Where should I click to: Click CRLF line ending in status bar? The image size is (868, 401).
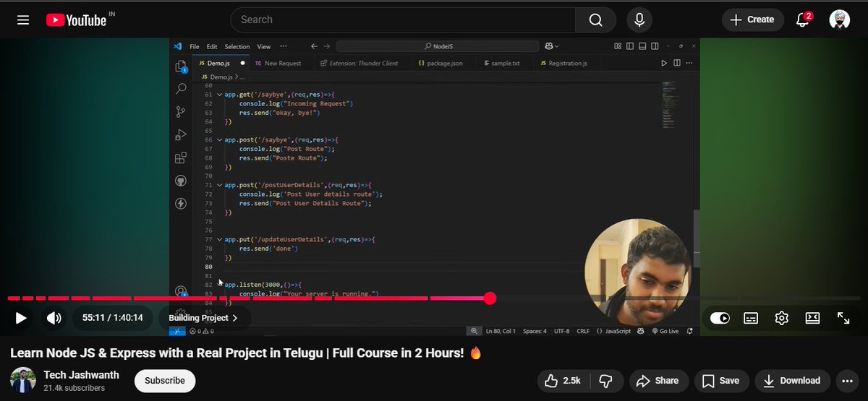pyautogui.click(x=584, y=331)
